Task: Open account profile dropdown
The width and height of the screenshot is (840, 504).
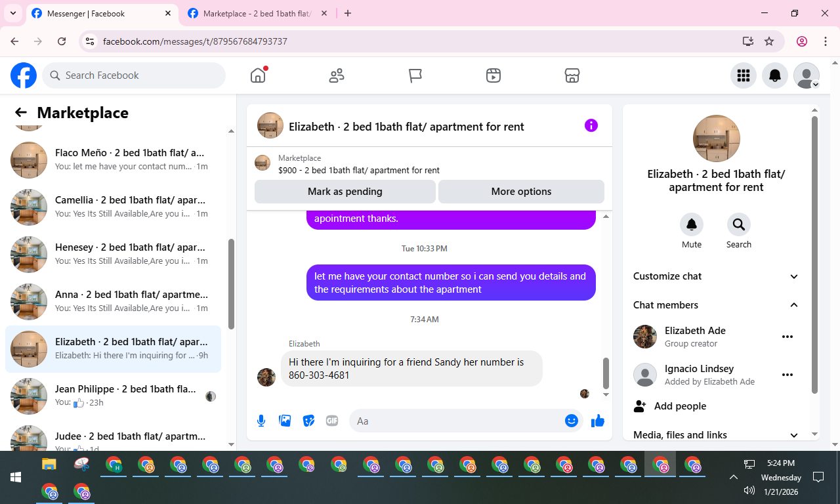Action: point(807,75)
